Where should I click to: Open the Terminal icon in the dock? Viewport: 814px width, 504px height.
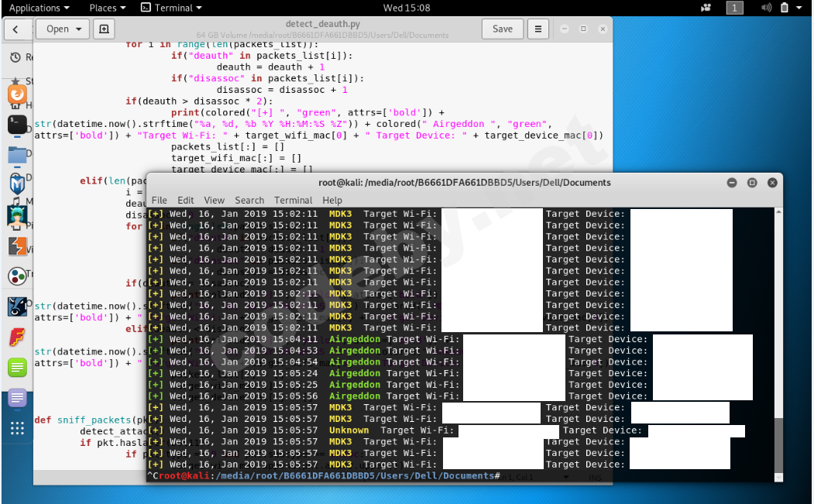tap(17, 125)
